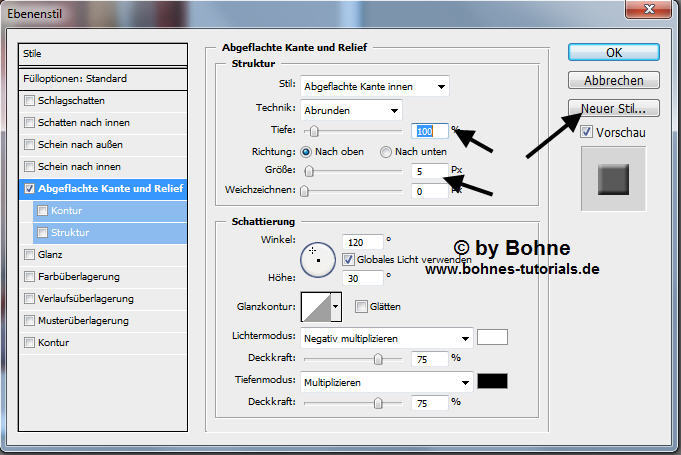Expand the Technik dropdown Abrunden

[x=351, y=110]
